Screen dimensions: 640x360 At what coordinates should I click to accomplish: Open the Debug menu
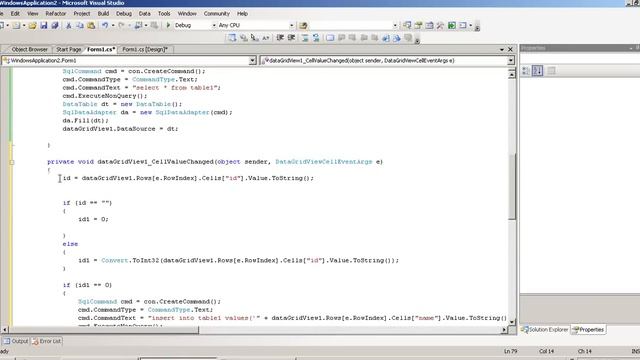coord(124,13)
